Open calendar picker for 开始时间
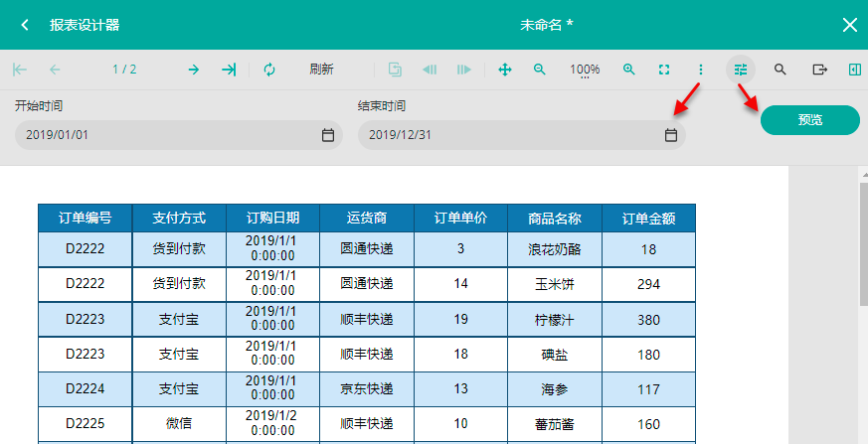The image size is (868, 444). click(328, 135)
